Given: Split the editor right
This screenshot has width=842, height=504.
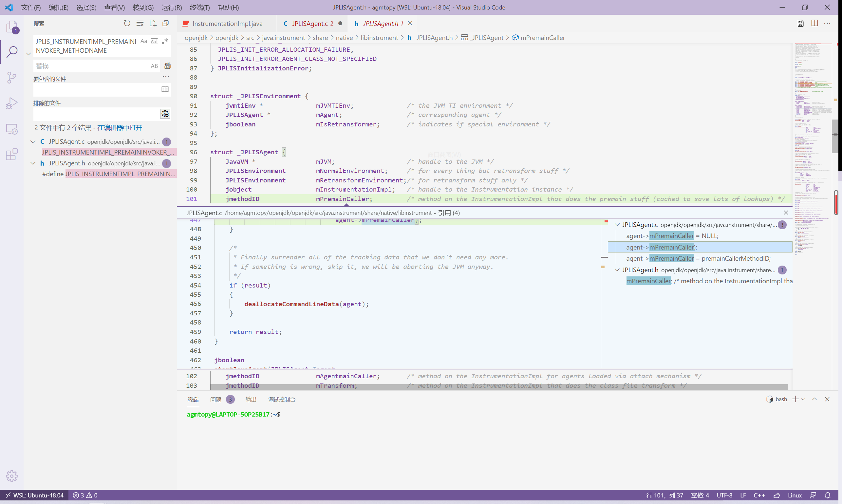Looking at the screenshot, I should (814, 24).
